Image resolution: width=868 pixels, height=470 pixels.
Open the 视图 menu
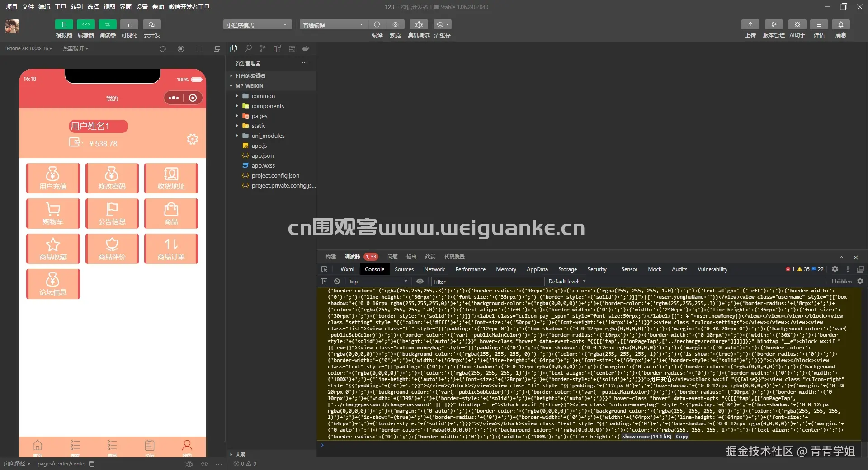pyautogui.click(x=109, y=7)
